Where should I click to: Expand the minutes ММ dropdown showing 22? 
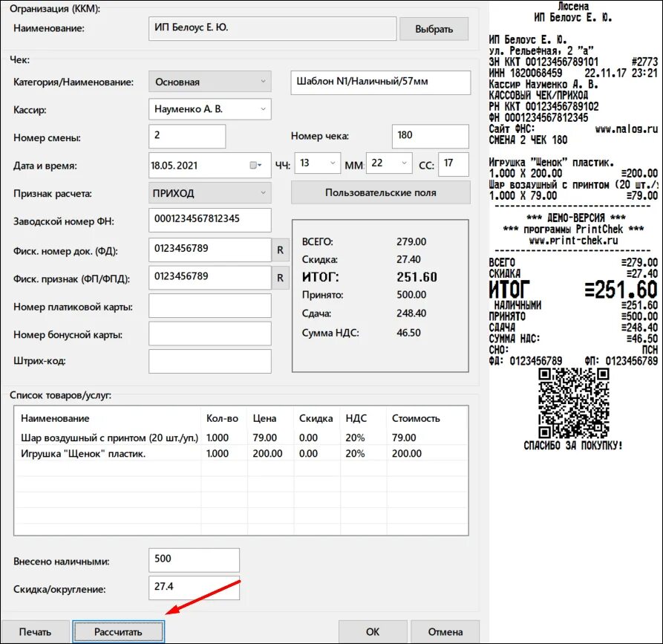[390, 163]
